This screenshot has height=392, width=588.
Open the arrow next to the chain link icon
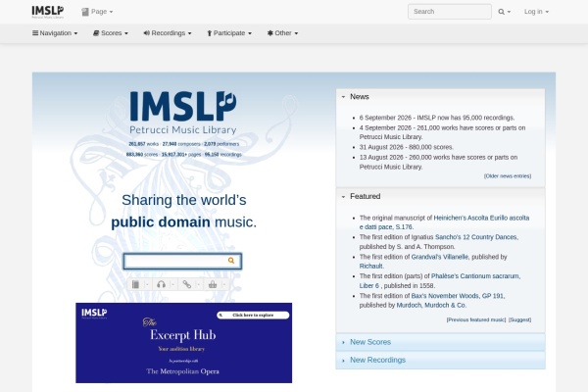coord(198,285)
